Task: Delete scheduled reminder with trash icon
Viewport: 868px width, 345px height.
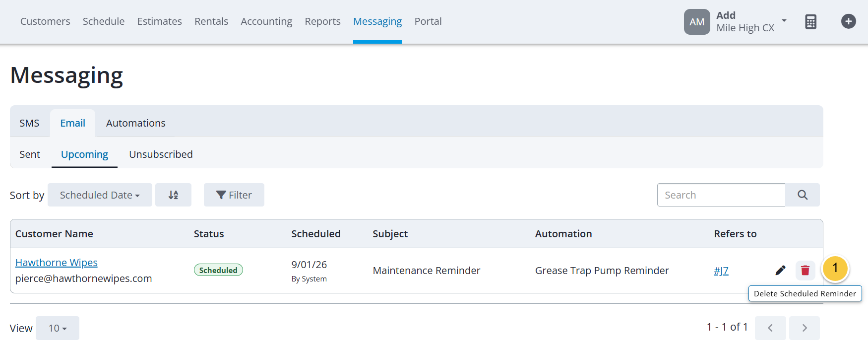Action: tap(805, 270)
